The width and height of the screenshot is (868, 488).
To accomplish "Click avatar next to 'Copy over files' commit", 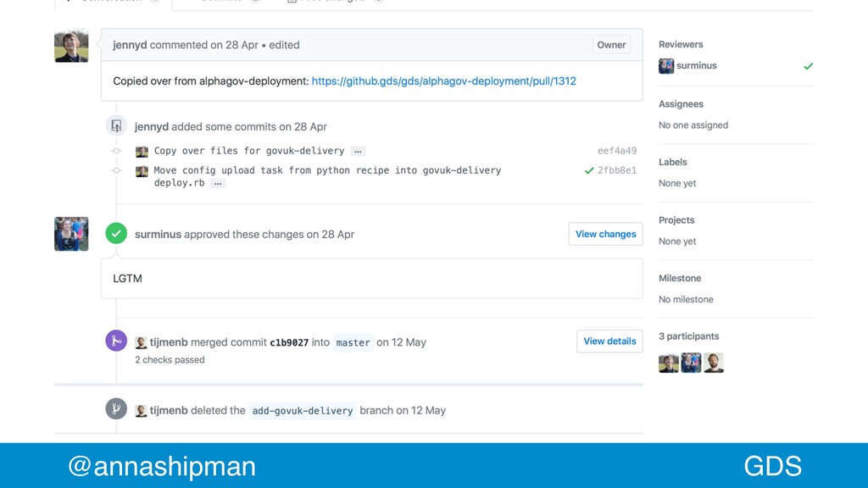I will tap(142, 152).
